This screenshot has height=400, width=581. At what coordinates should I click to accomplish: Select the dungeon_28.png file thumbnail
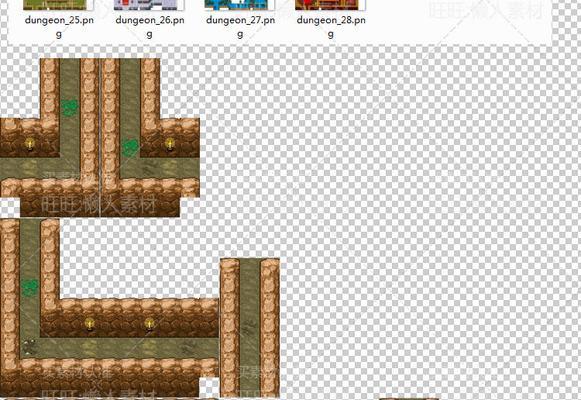(x=327, y=5)
